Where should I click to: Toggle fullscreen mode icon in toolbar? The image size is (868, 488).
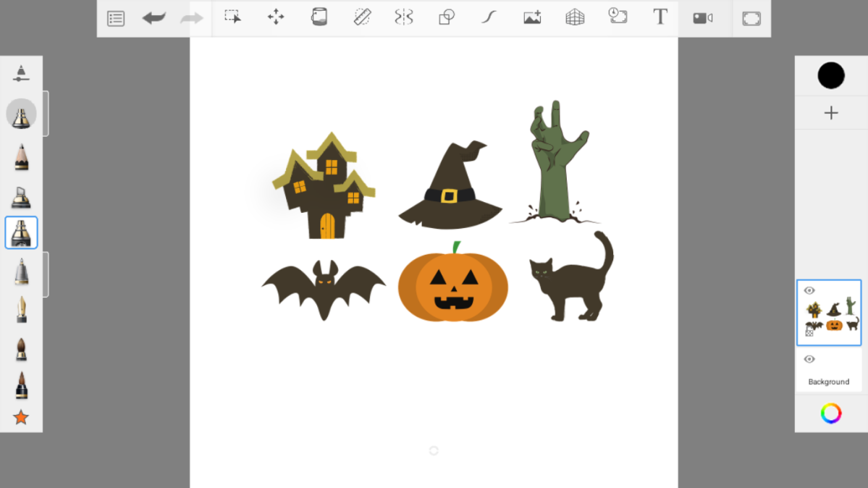(x=751, y=18)
